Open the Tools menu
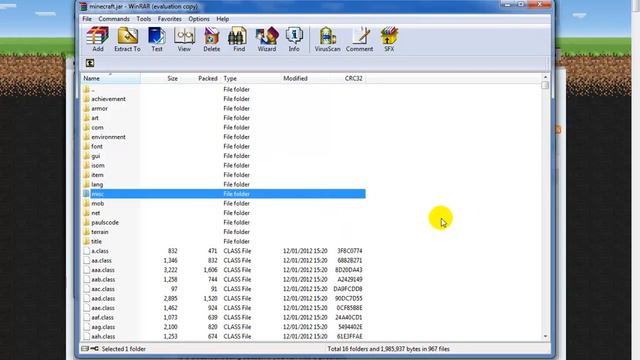The height and width of the screenshot is (360, 640). pyautogui.click(x=144, y=19)
